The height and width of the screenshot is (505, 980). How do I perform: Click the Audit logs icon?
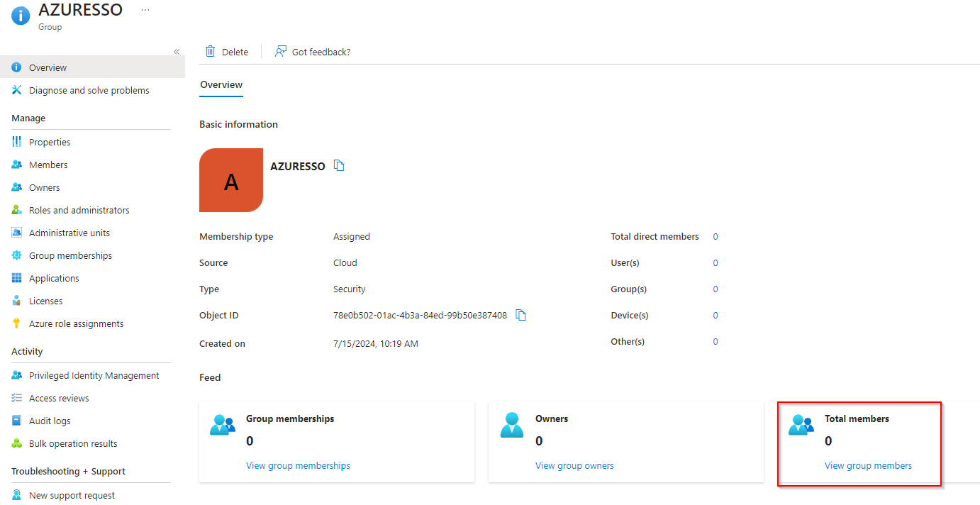coord(17,421)
